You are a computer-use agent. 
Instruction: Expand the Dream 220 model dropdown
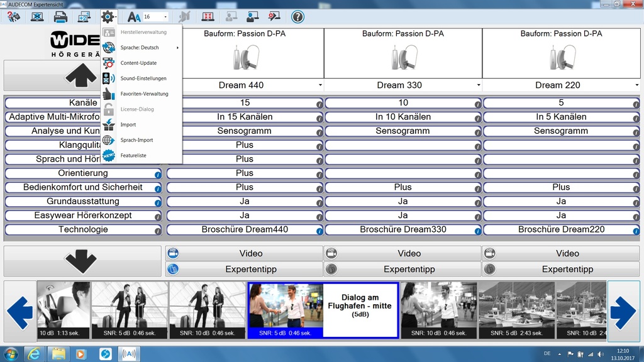click(636, 85)
